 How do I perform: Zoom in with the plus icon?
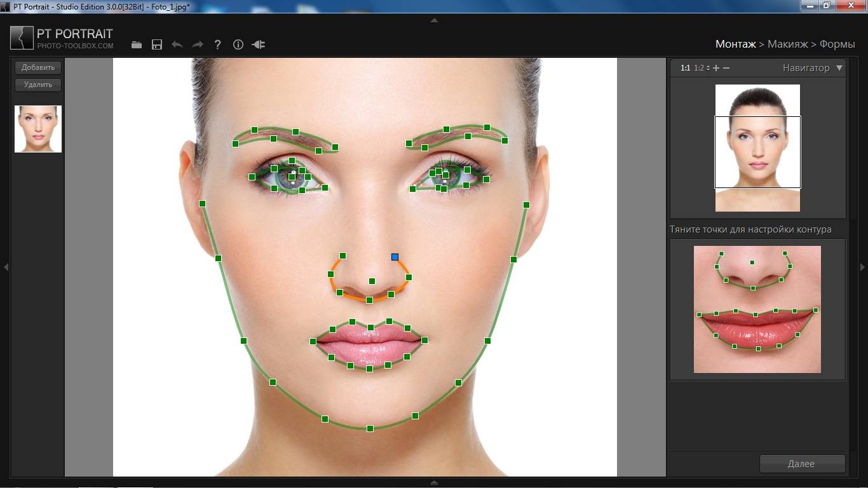(716, 68)
